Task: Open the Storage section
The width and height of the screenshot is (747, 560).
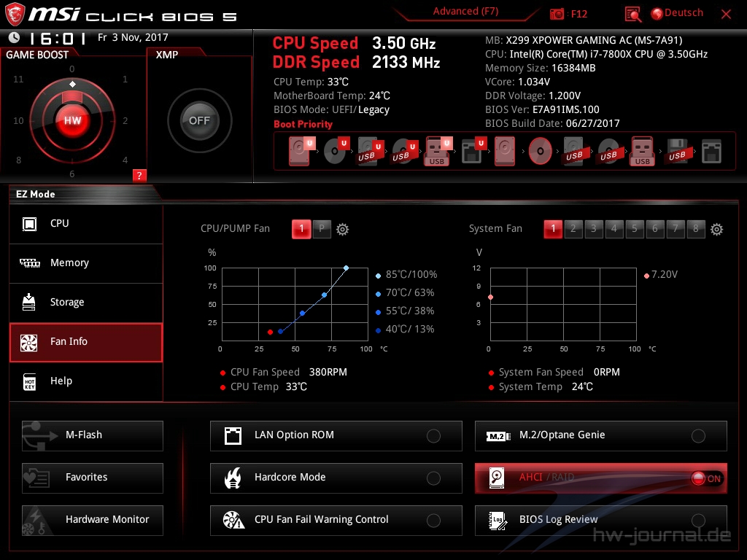Action: (86, 303)
